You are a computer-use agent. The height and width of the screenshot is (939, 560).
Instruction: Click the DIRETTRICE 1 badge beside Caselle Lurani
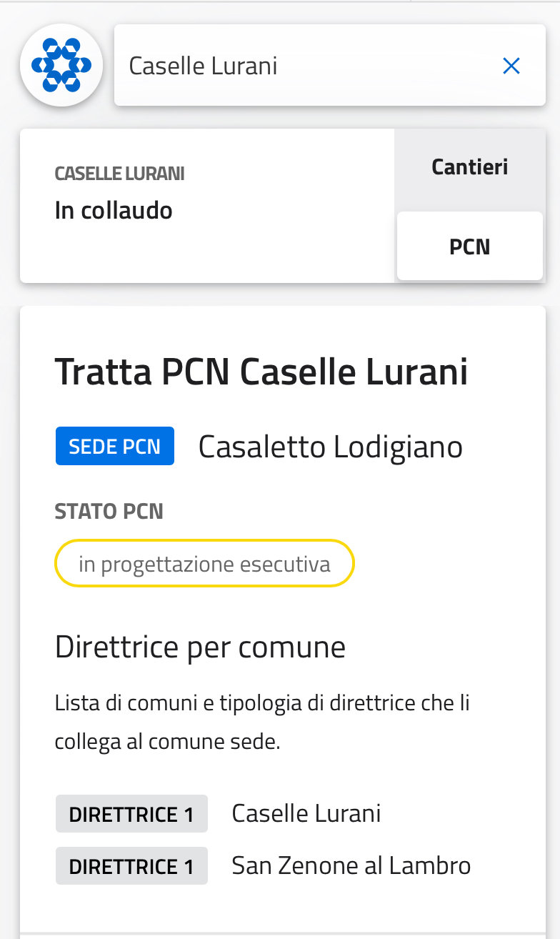131,814
